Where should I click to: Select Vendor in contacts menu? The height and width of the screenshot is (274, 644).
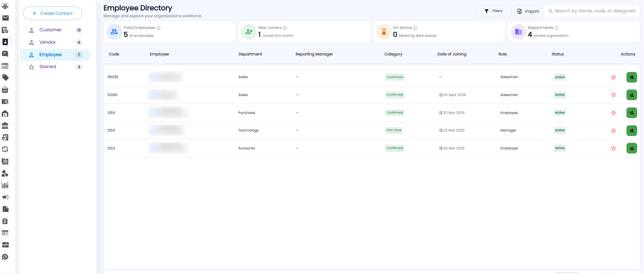(55, 42)
